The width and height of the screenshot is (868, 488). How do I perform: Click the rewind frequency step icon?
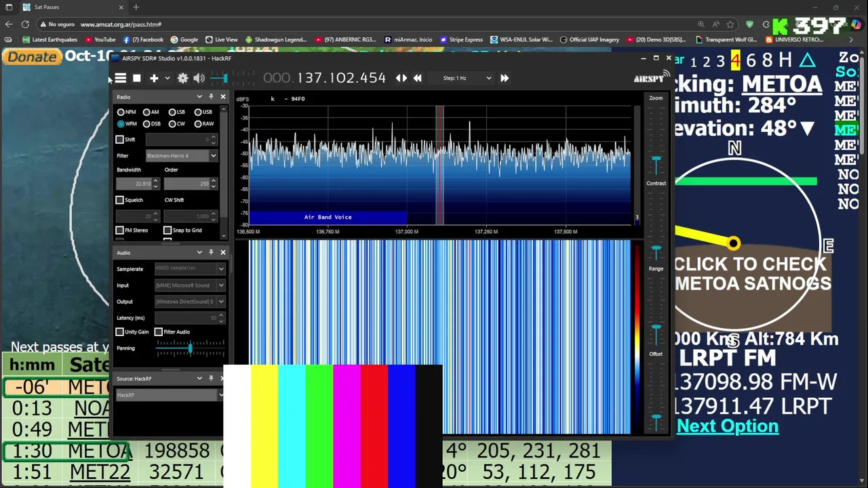417,78
